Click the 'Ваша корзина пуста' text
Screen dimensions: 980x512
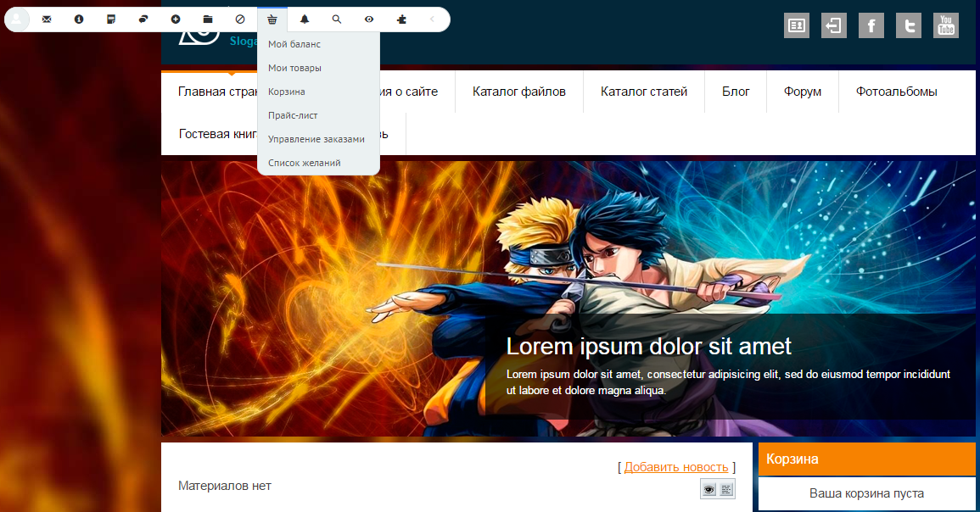[x=867, y=493]
